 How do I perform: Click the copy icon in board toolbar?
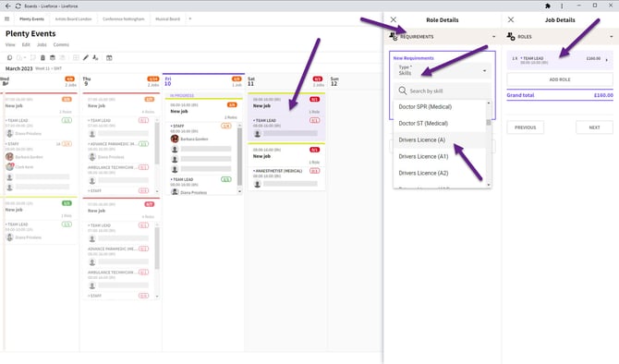click(9, 57)
